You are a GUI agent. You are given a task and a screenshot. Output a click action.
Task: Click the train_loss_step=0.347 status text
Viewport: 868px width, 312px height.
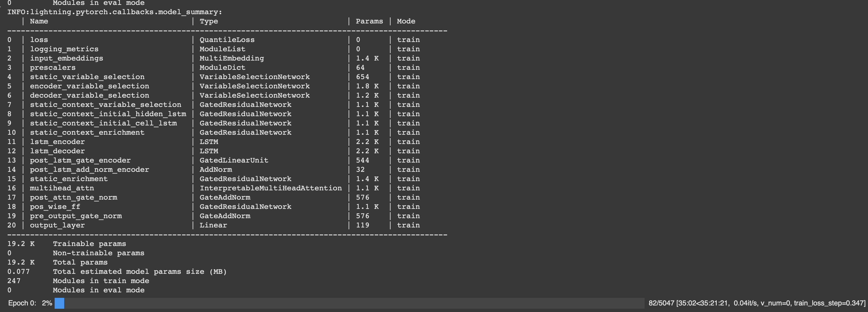(829, 303)
